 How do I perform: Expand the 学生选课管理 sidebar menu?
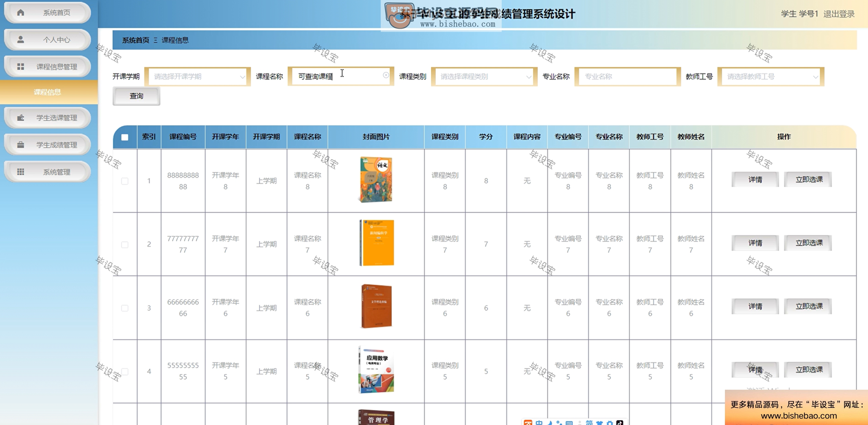coord(47,118)
